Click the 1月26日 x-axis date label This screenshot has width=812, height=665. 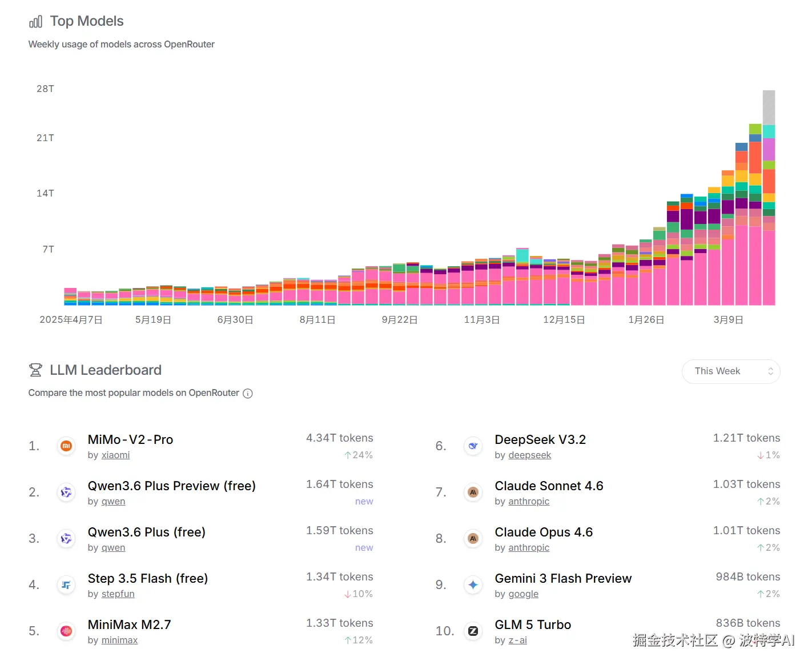646,320
